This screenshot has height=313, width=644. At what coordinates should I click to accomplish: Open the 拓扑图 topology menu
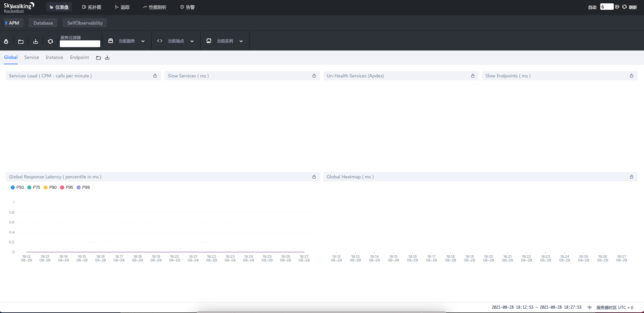[x=91, y=7]
